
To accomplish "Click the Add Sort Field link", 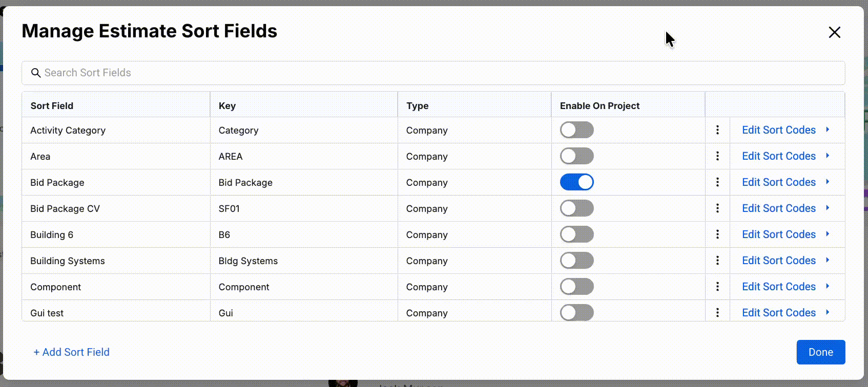I will tap(72, 352).
